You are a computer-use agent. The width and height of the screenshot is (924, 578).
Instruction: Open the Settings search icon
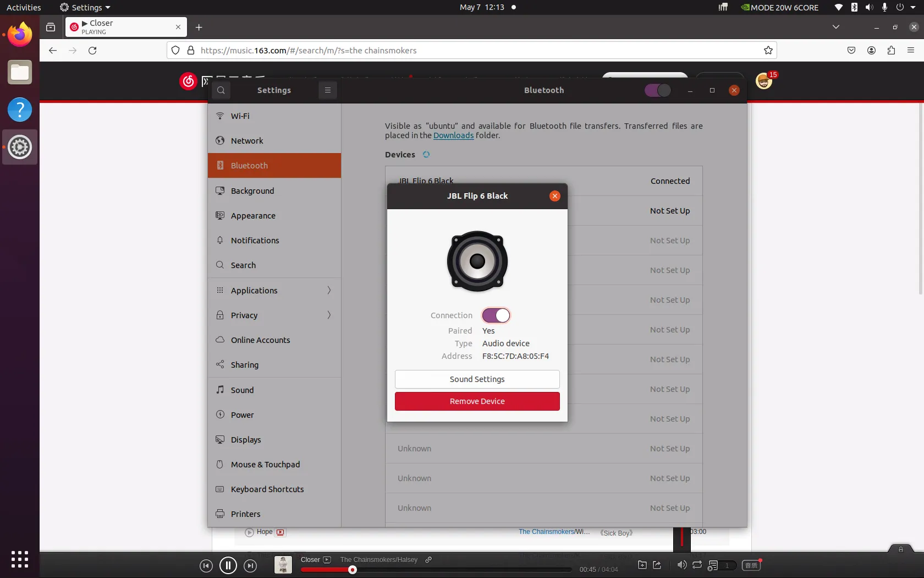click(x=221, y=90)
